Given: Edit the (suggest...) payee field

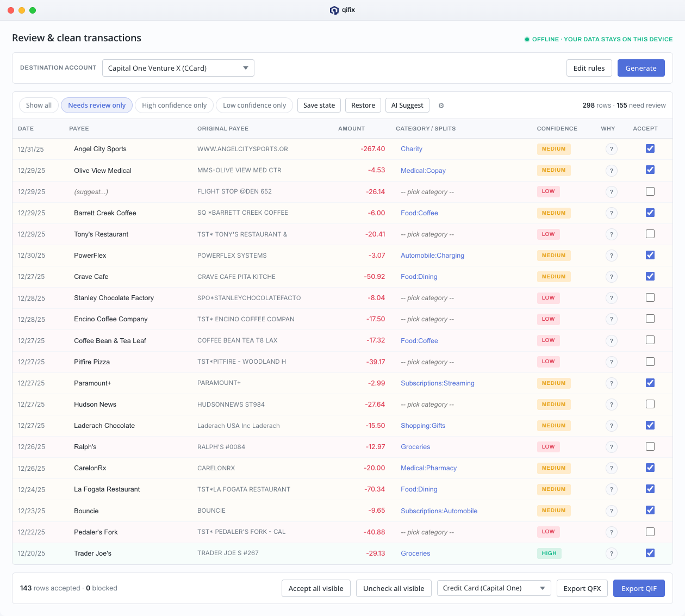Looking at the screenshot, I should point(91,192).
